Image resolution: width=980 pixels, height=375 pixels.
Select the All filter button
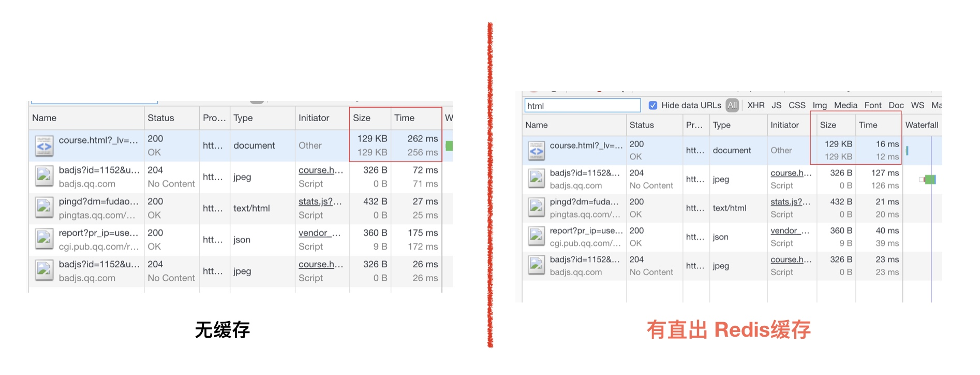click(732, 105)
